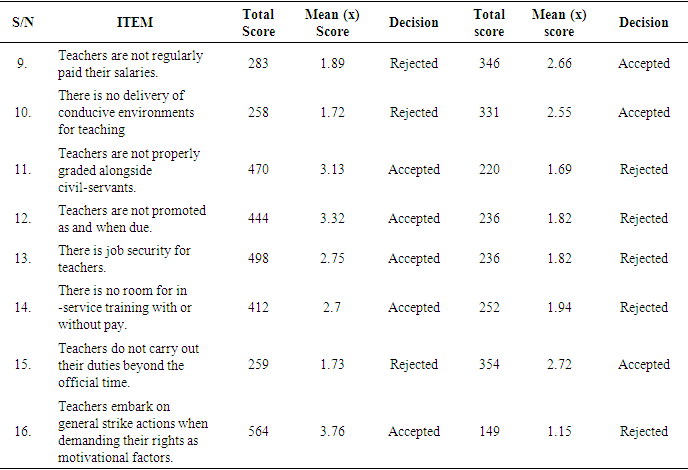The image size is (688, 470).
Task: Select the item about job security for teachers
Action: (124, 258)
